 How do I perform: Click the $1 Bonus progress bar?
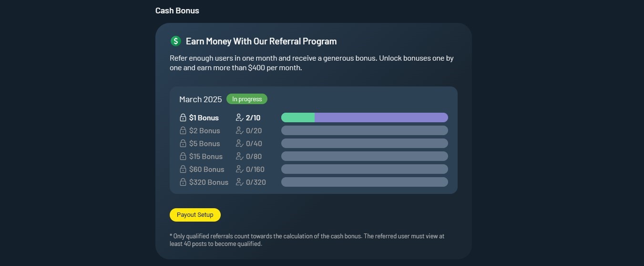365,117
